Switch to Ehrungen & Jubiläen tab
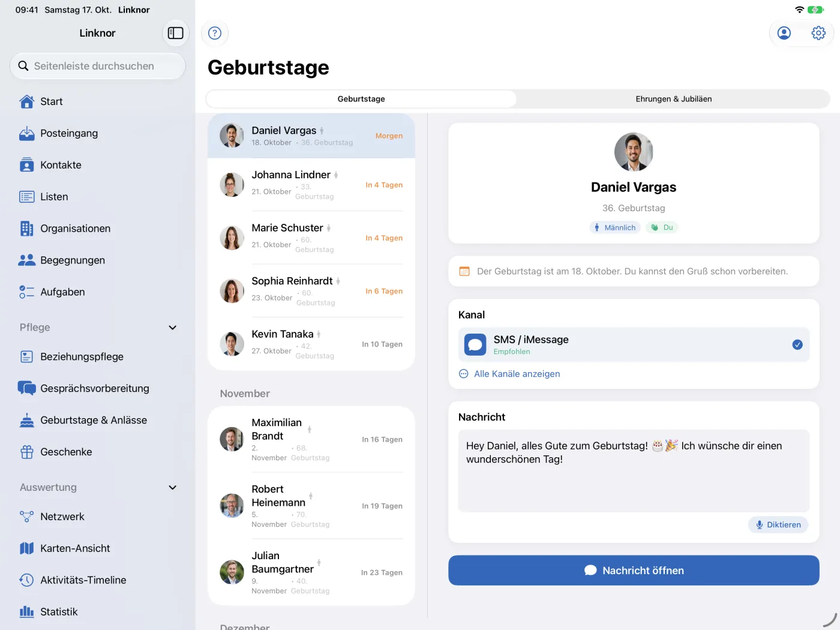This screenshot has width=840, height=630. 674,99
